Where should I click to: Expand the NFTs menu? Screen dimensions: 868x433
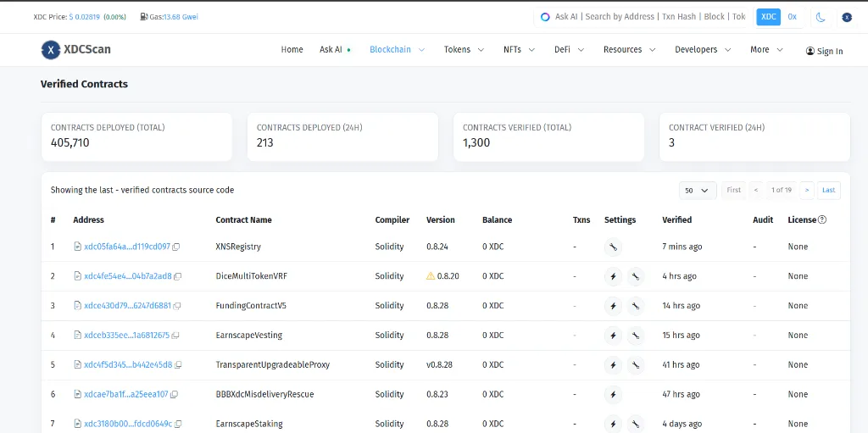[x=520, y=49]
